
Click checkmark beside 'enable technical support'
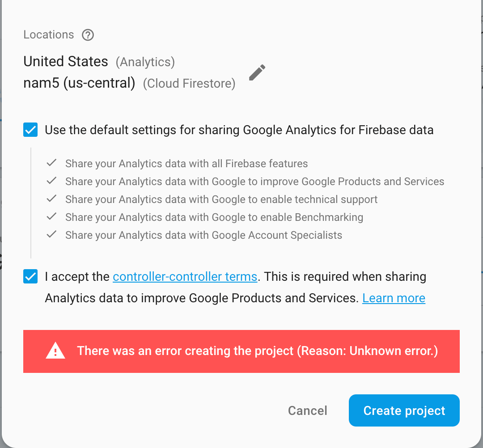point(52,199)
